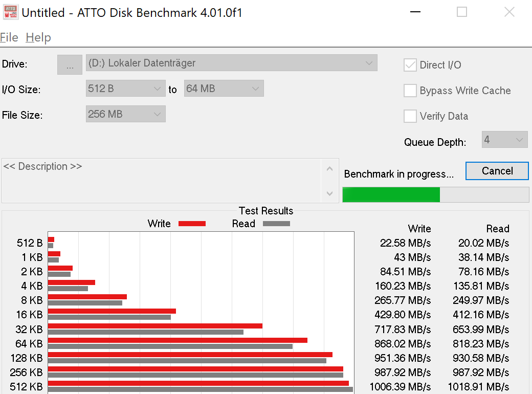Viewport: 532px width, 394px height.
Task: Cancel the running benchmark
Action: tap(497, 171)
